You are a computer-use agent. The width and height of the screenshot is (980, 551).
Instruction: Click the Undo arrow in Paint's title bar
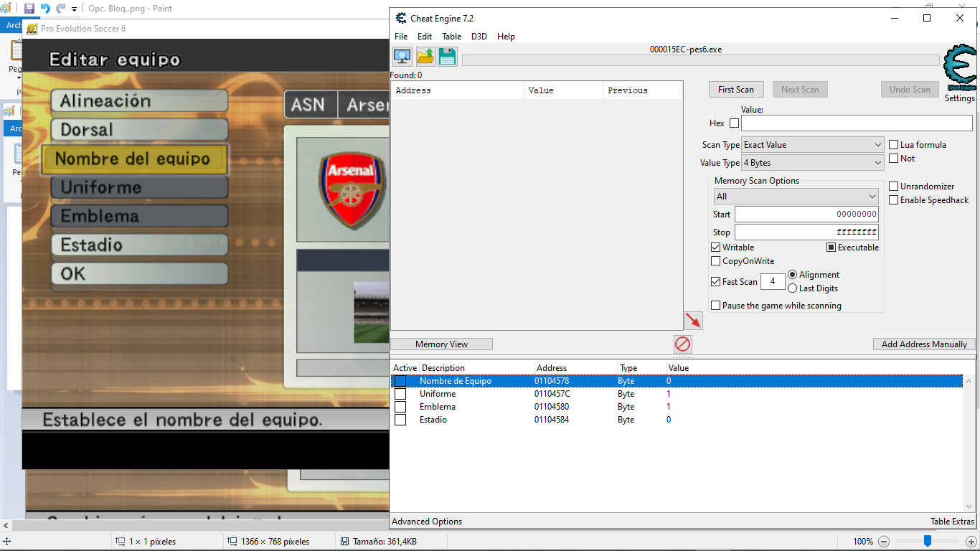pyautogui.click(x=45, y=9)
